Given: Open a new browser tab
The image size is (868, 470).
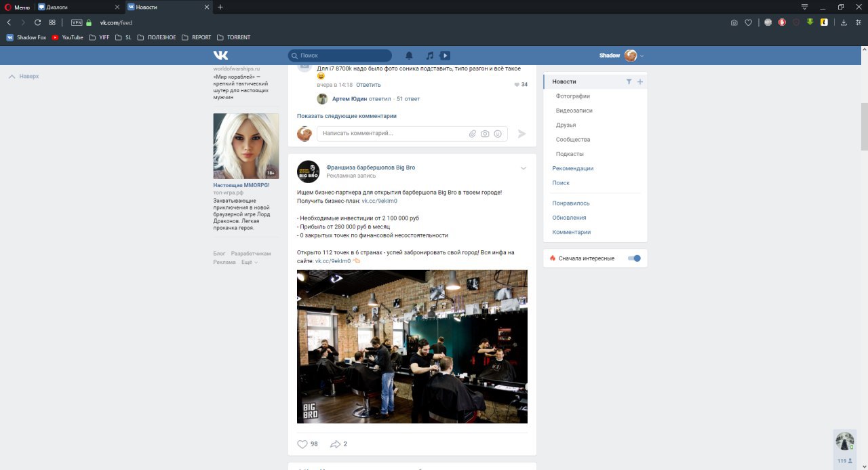Looking at the screenshot, I should point(220,7).
